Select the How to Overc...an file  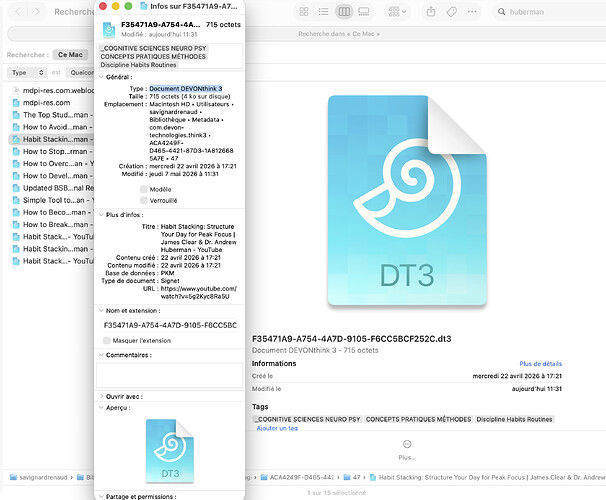coord(53,163)
